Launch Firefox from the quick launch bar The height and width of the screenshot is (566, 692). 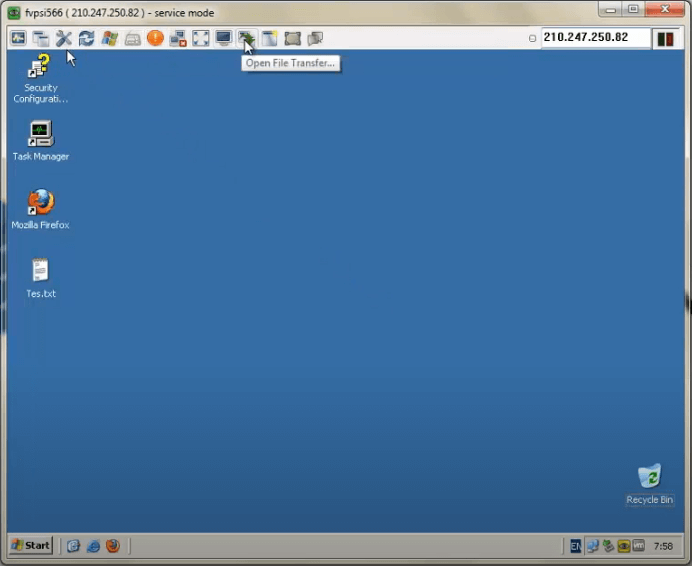[113, 546]
